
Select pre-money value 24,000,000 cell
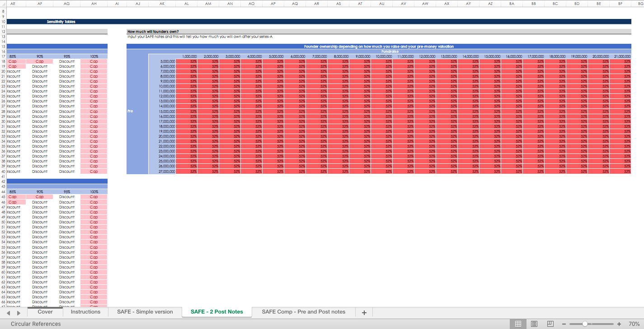pos(162,156)
